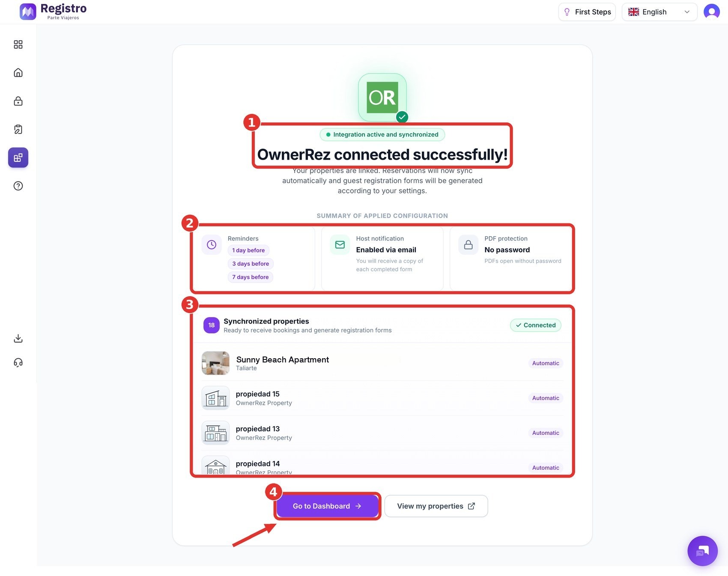This screenshot has width=728, height=576.
Task: Click the "No password" text
Action: [507, 250]
